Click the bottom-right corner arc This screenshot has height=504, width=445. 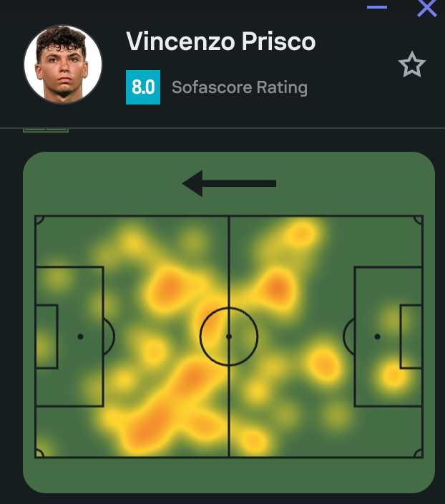[x=419, y=453]
